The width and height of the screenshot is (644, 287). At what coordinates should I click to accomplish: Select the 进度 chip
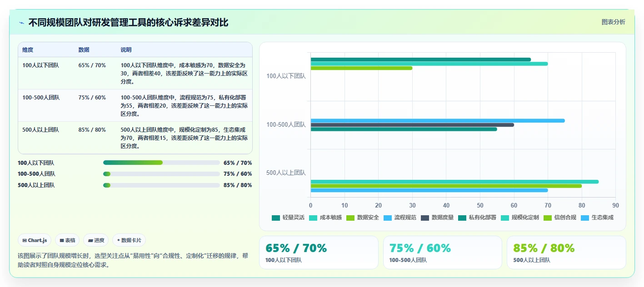point(96,240)
